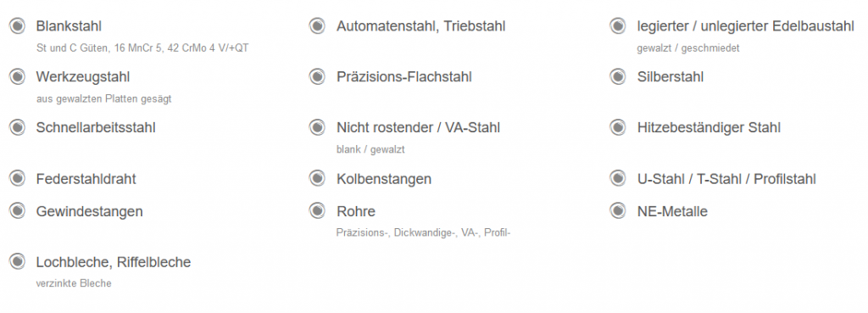The width and height of the screenshot is (868, 313).
Task: Go to Hitzebeständiger Stahl
Action: tap(709, 127)
